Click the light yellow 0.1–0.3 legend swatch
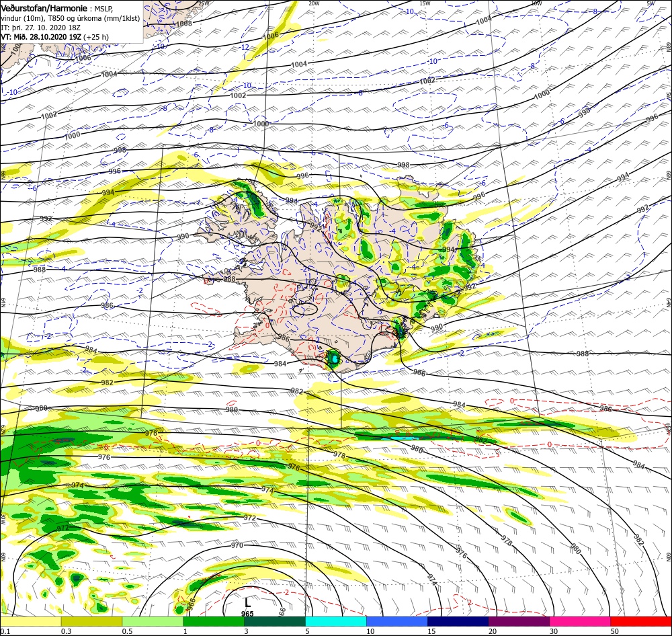The height and width of the screenshot is (636, 672). click(x=30, y=621)
